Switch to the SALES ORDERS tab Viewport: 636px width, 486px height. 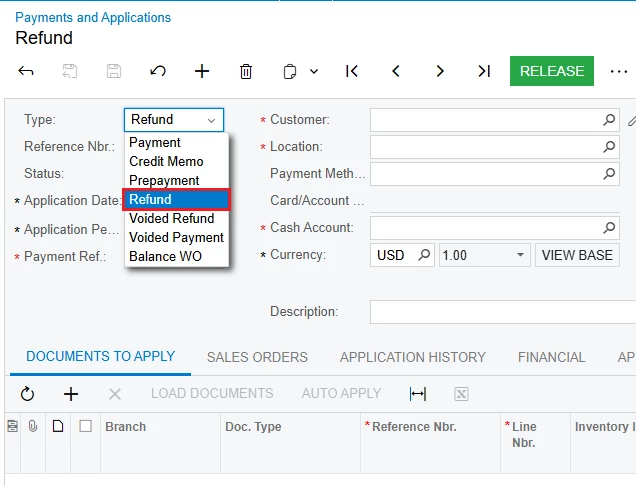click(x=257, y=357)
